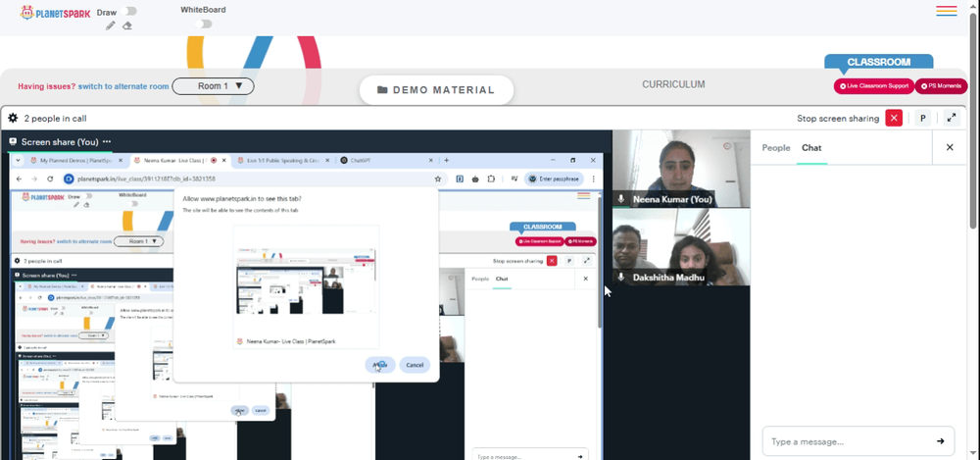Open the colored hamburger menu at the page corner
980x460 pixels.
coord(947,11)
